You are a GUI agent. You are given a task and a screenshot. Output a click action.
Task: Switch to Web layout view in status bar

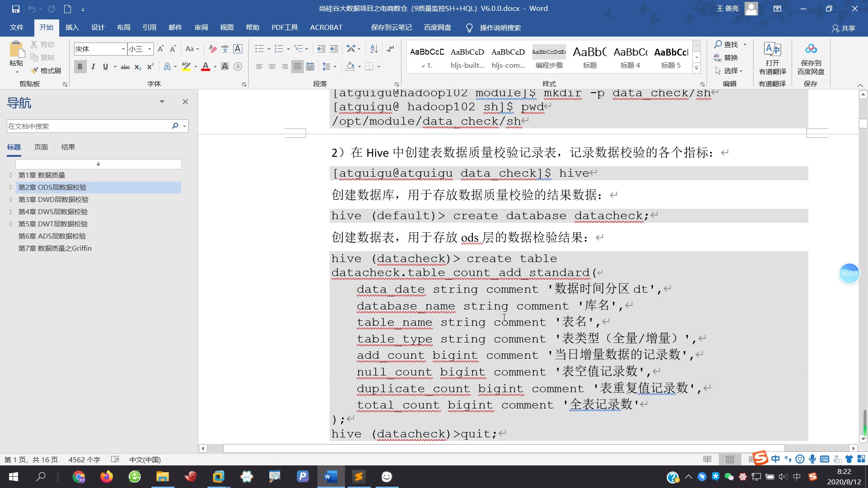752,460
